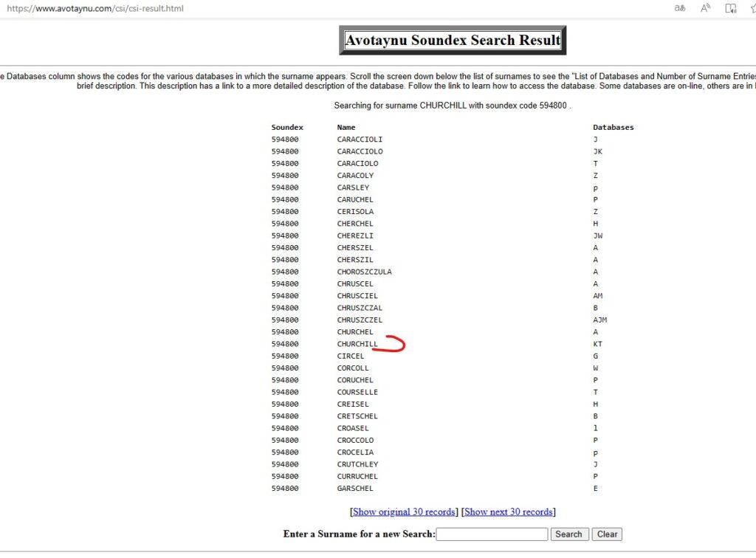Viewport: 756px width, 558px height.
Task: Click the name CHEREZLI
Action: tap(355, 235)
